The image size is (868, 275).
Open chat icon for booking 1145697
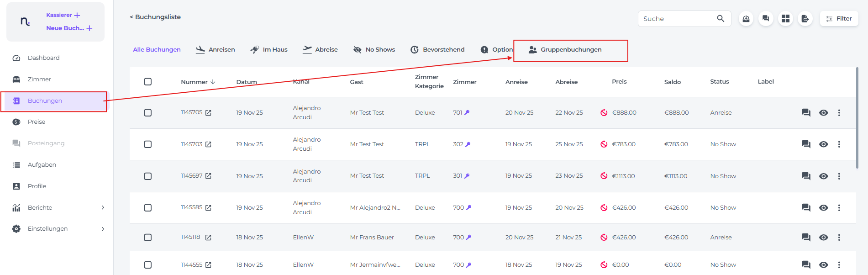tap(806, 176)
